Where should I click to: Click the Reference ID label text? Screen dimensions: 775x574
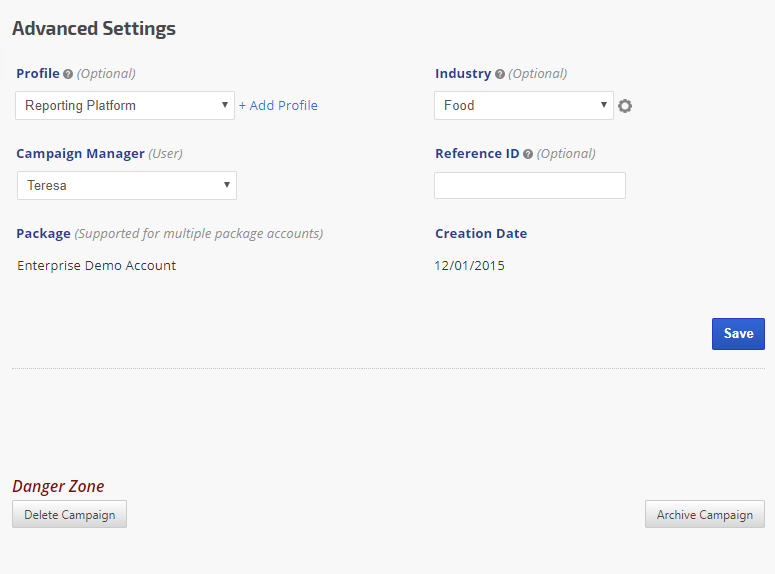[x=476, y=154]
